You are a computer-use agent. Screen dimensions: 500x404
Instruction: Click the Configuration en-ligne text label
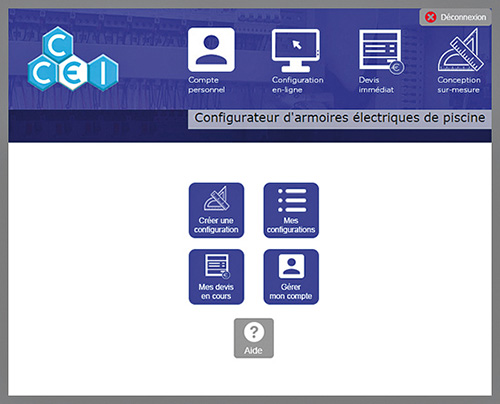(x=298, y=85)
